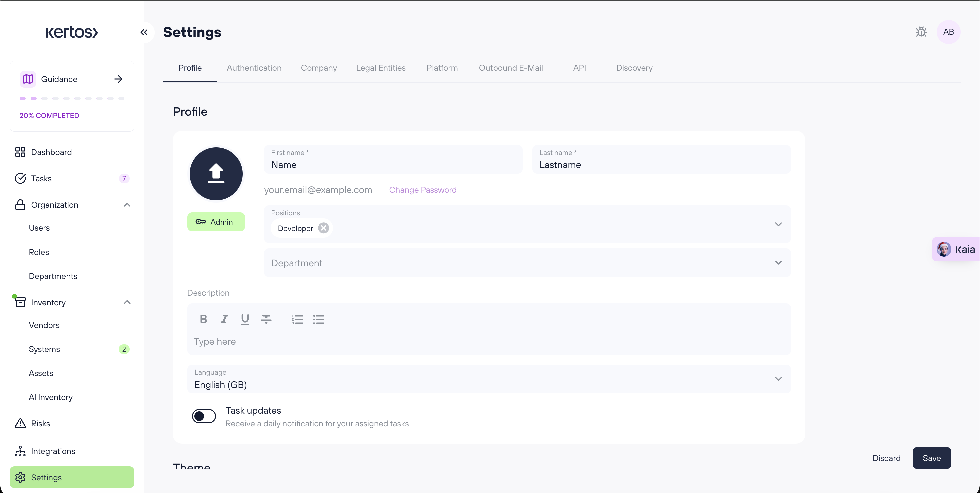Click the bug report icon
This screenshot has width=980, height=493.
point(921,32)
